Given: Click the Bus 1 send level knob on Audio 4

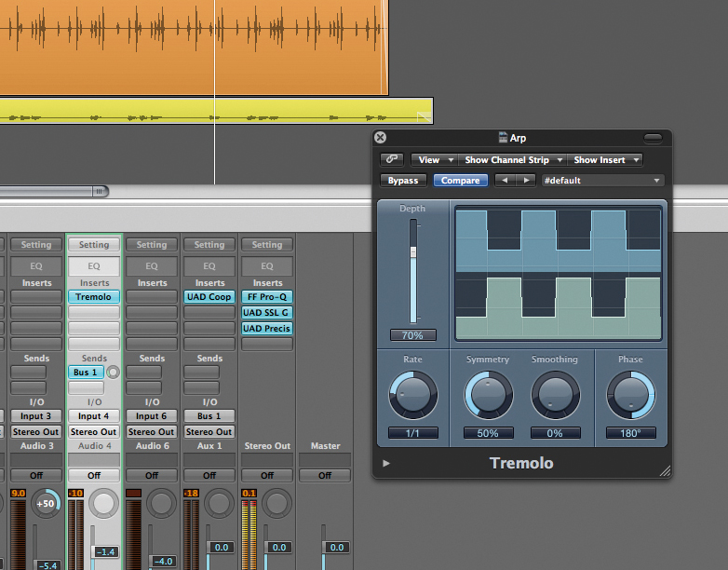Looking at the screenshot, I should 113,373.
